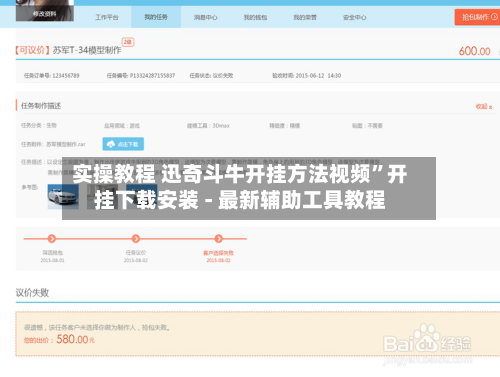Image resolution: width=500 pixels, height=377 pixels.
Task: Click the 580.00 bid amount
Action: tap(72, 339)
